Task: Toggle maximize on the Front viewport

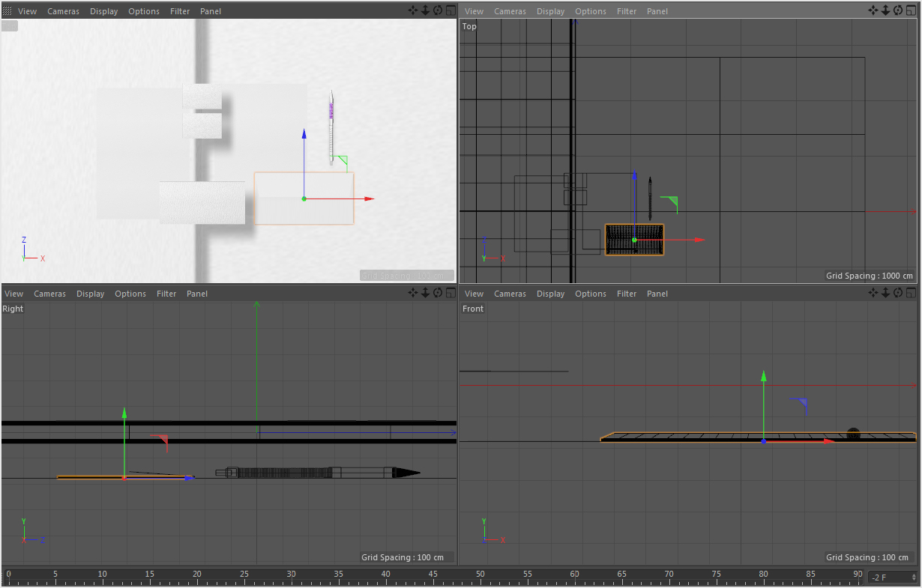Action: [910, 293]
